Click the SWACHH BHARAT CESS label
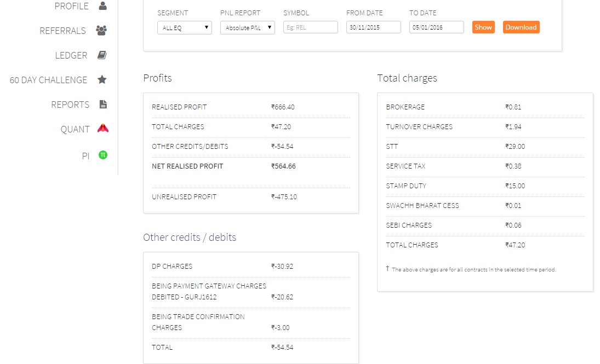The height and width of the screenshot is (364, 600). pos(422,206)
